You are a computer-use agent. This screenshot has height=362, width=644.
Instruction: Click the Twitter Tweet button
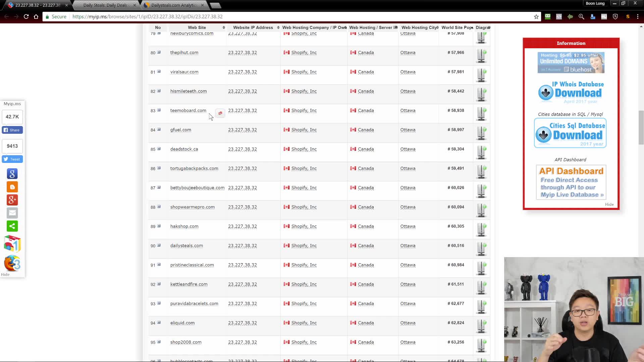pyautogui.click(x=12, y=159)
